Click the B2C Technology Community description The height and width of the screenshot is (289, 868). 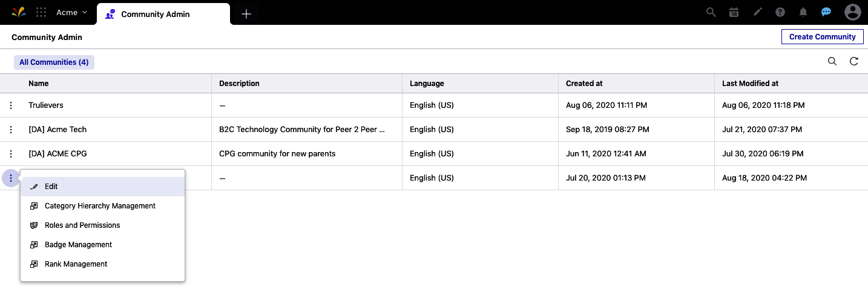click(x=302, y=130)
